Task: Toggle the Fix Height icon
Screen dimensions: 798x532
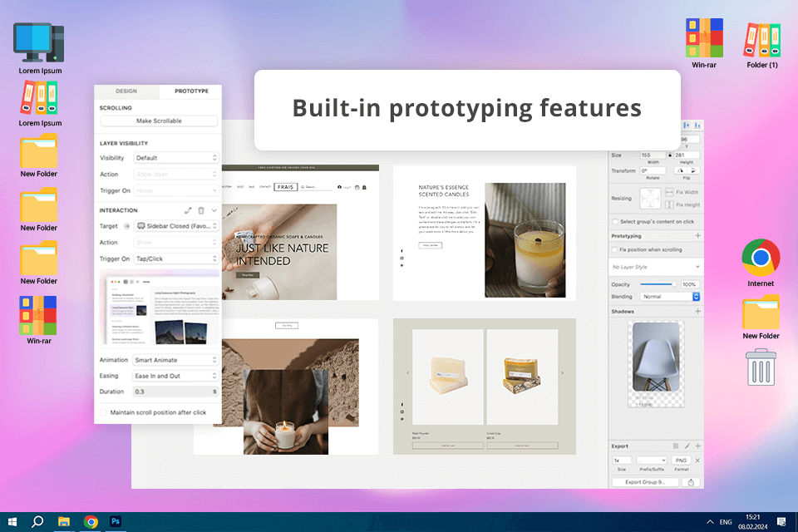Action: (x=669, y=204)
